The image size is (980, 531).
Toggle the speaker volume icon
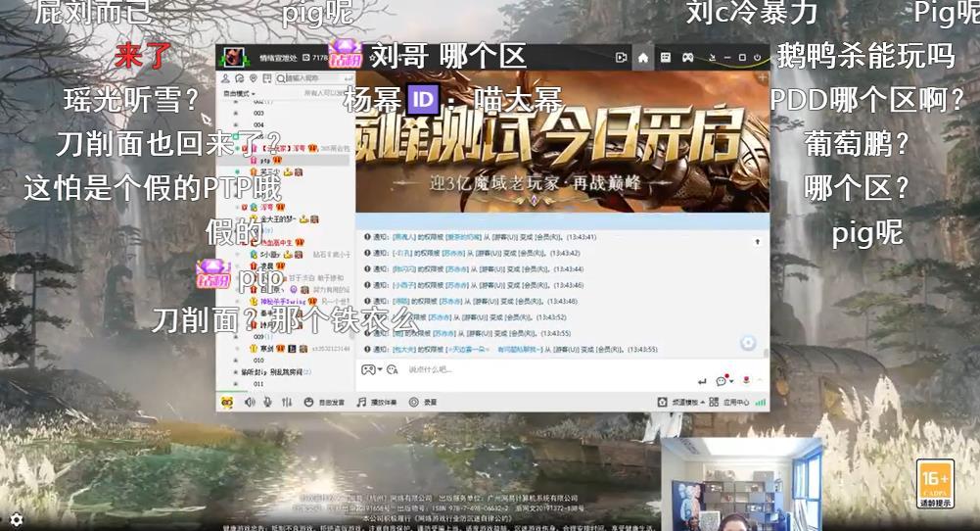(x=250, y=402)
